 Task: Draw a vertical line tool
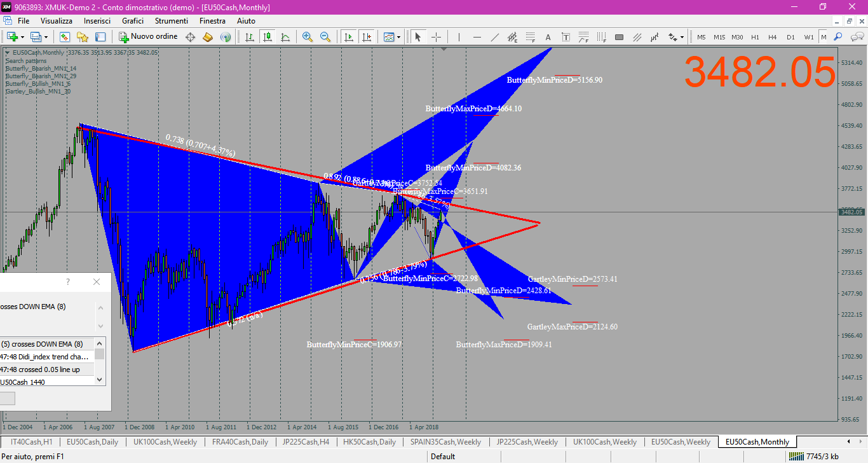click(x=459, y=37)
